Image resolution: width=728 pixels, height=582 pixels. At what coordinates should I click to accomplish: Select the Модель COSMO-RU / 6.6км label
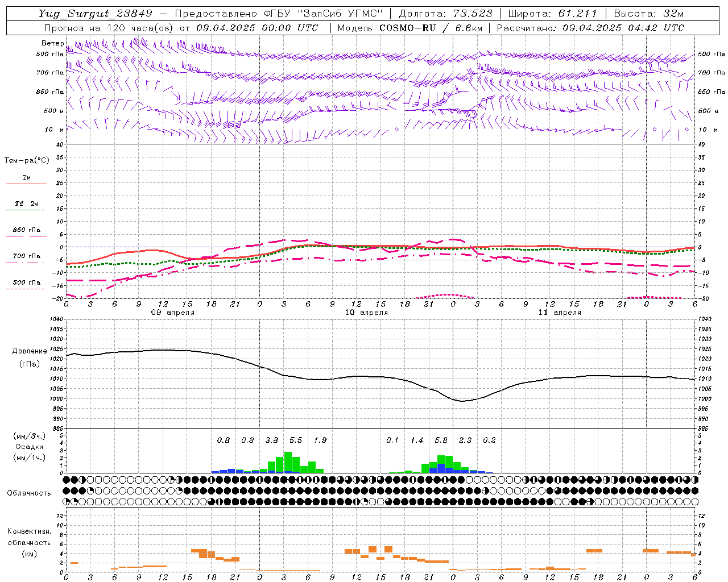409,28
